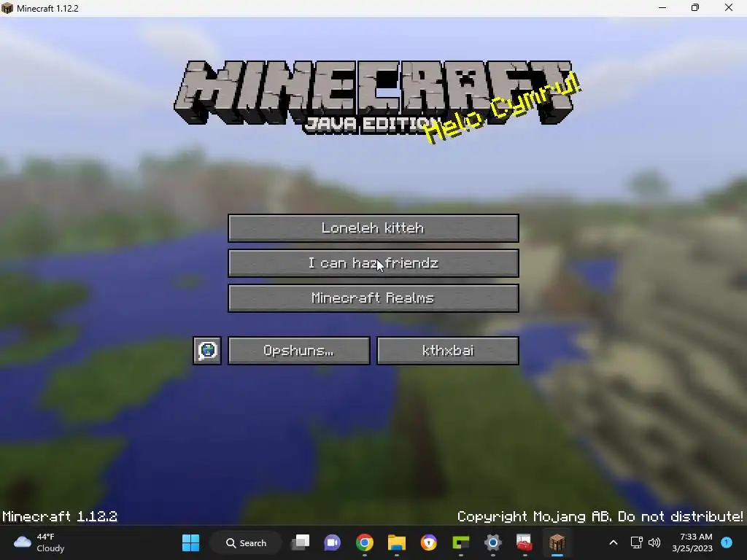Open the green and black taskbar app
The image size is (747, 560).
461,542
